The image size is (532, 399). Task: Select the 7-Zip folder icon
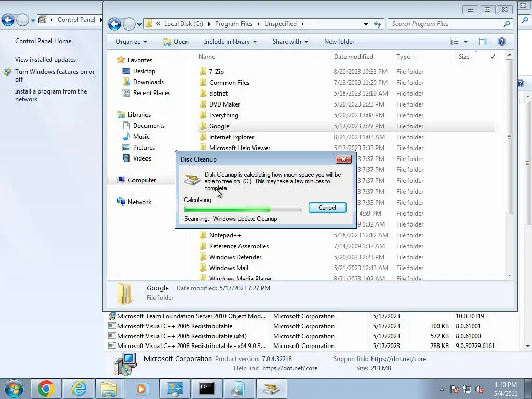pyautogui.click(x=203, y=71)
